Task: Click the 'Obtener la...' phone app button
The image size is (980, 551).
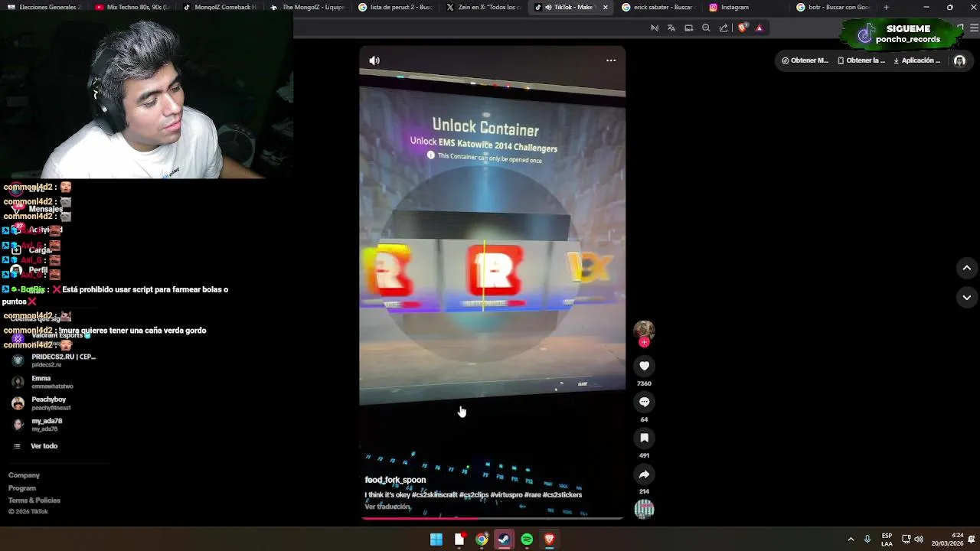Action: click(861, 60)
